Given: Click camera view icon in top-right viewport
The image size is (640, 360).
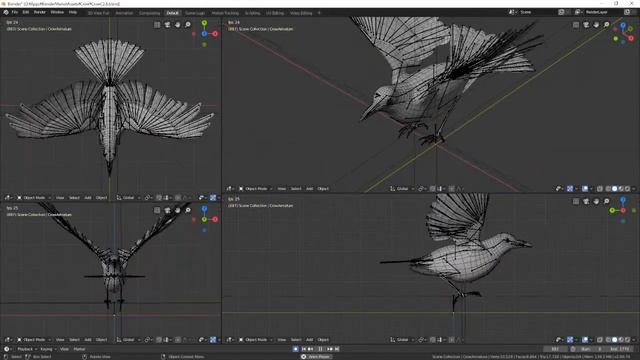Looking at the screenshot, I should (586, 25).
